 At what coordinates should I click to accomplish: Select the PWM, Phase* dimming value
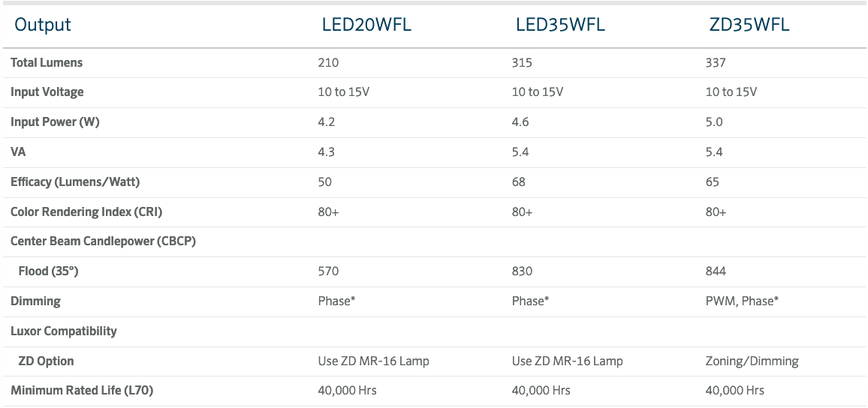(x=742, y=301)
